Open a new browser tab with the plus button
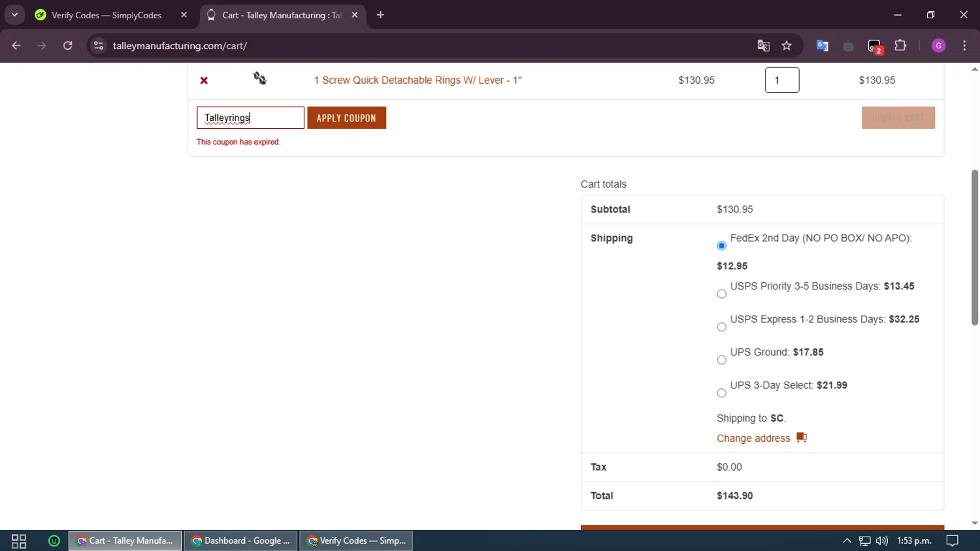Viewport: 980px width, 551px height. click(x=380, y=15)
